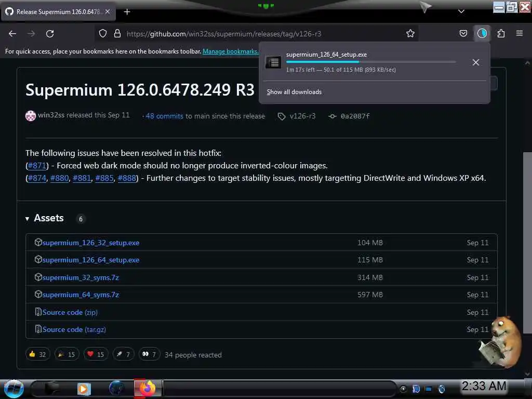This screenshot has height=399, width=532.
Task: Open media player taskbar icon
Action: point(84,389)
